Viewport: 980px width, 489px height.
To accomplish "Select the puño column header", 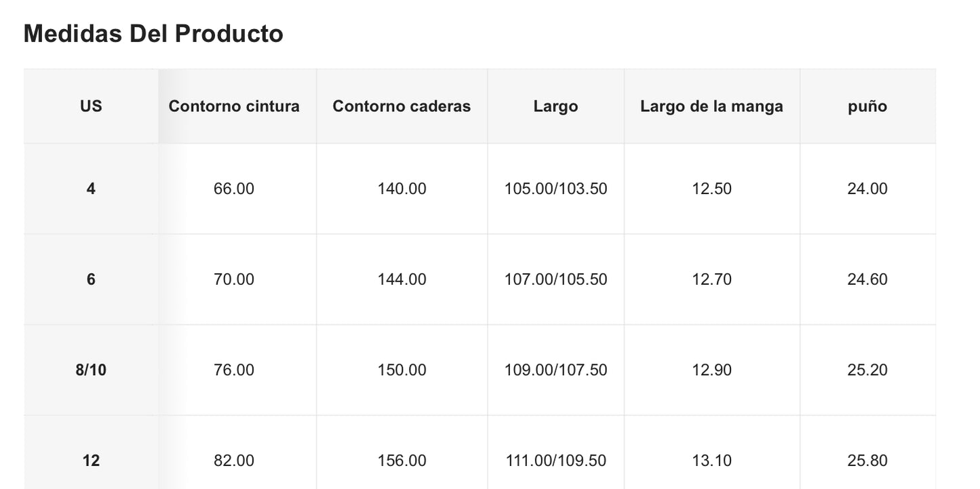I will pyautogui.click(x=867, y=106).
